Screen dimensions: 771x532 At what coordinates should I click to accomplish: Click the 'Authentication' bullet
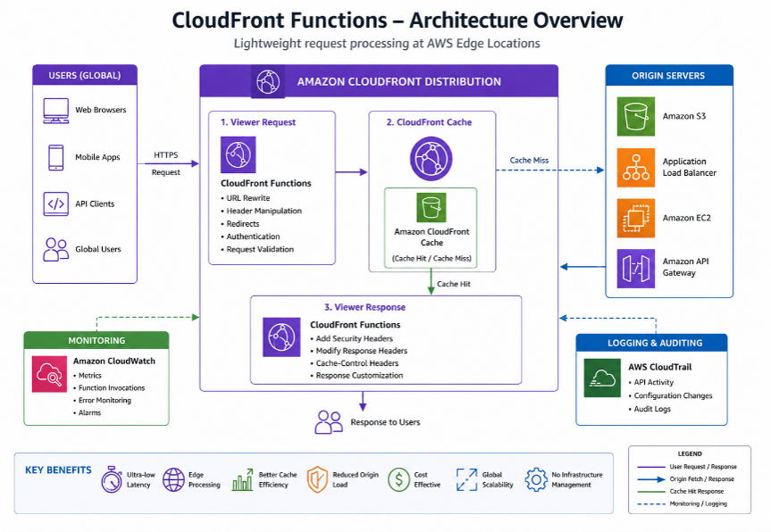pyautogui.click(x=250, y=237)
